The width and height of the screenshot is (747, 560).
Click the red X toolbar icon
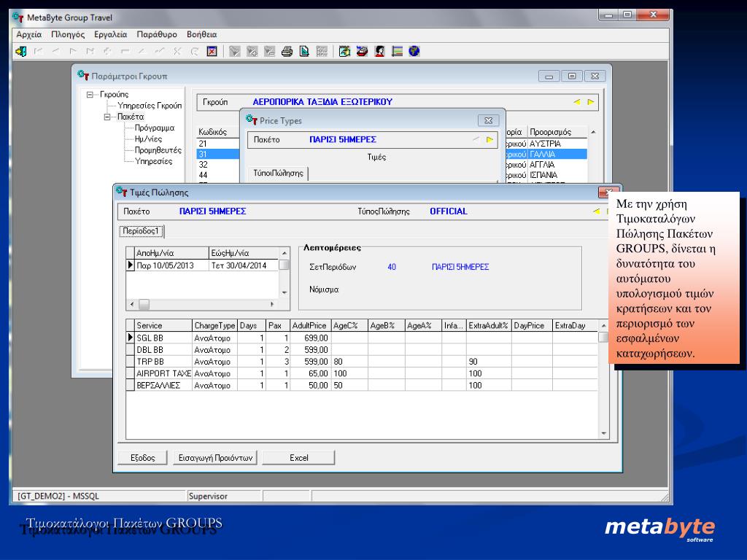pyautogui.click(x=212, y=51)
